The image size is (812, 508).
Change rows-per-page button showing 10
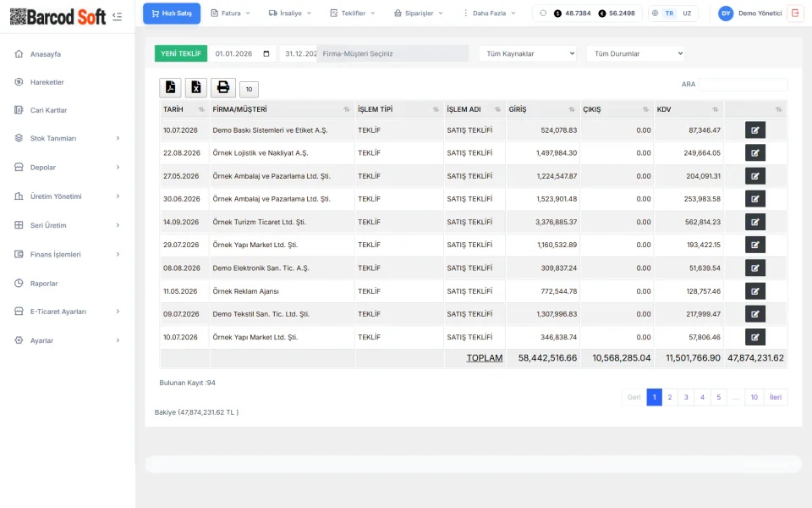click(x=249, y=89)
